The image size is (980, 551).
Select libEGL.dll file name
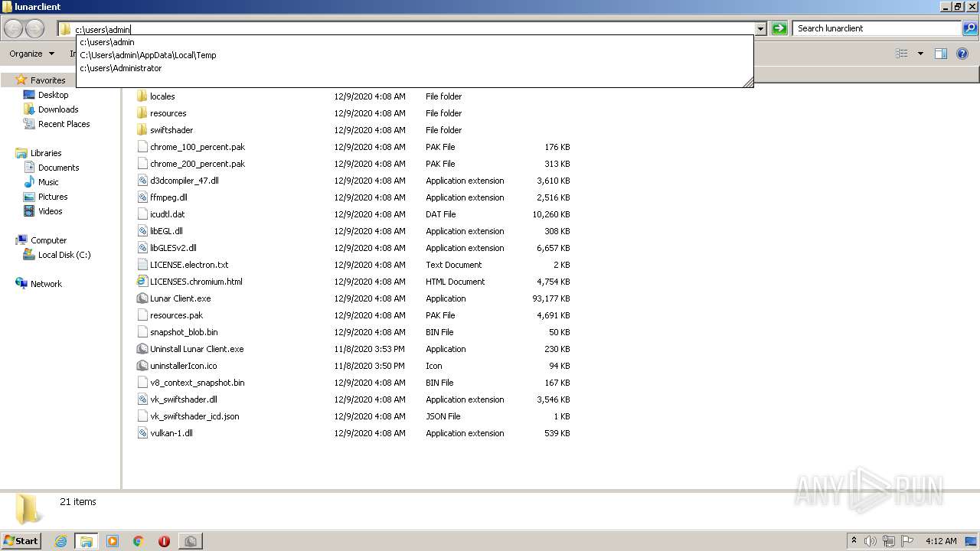click(166, 231)
